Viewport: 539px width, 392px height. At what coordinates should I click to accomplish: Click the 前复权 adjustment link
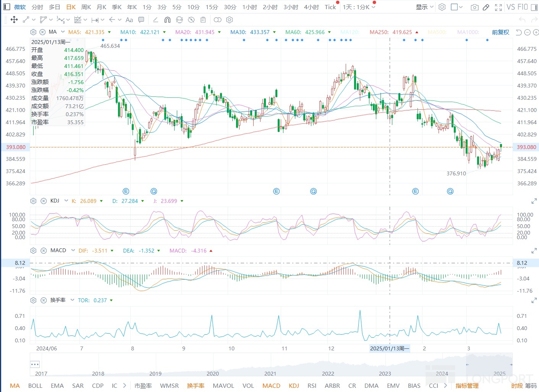coord(500,32)
